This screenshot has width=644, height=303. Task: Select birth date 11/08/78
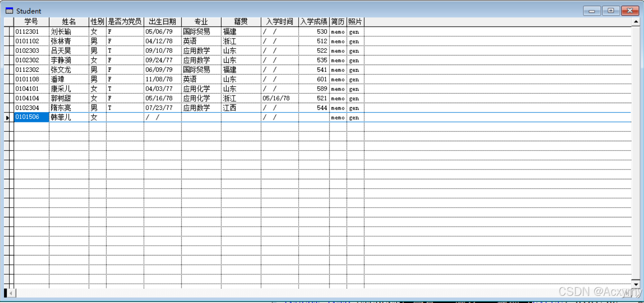click(162, 79)
